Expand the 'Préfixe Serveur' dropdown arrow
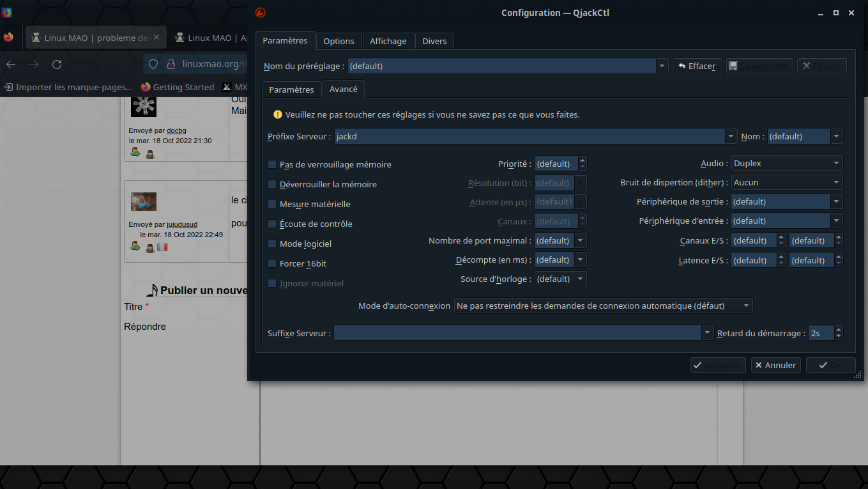 click(x=731, y=136)
